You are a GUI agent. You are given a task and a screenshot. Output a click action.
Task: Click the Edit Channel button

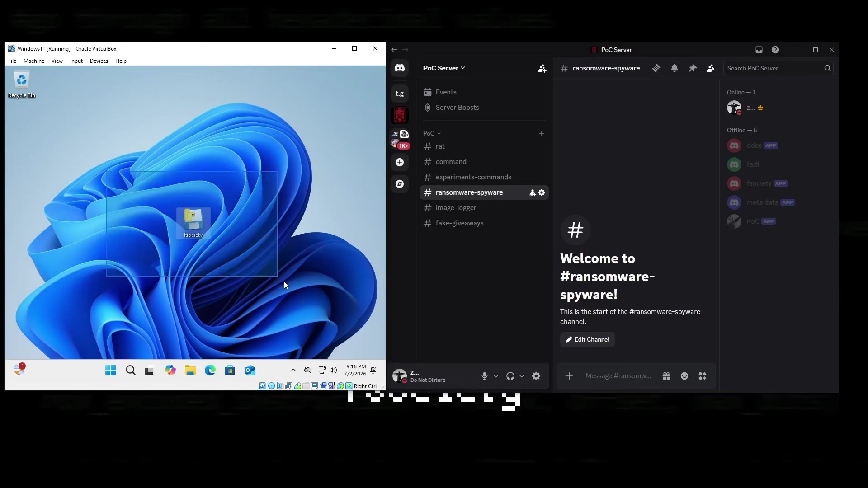click(x=587, y=339)
